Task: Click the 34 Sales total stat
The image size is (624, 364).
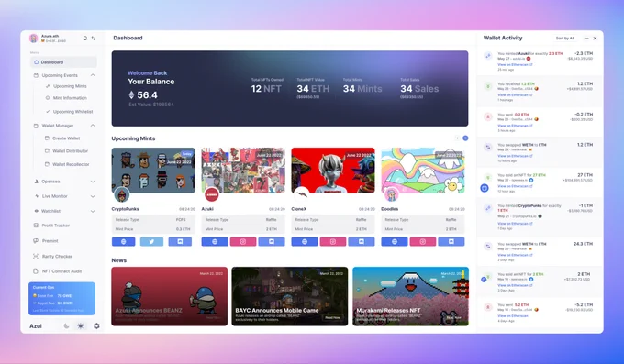Action: click(x=419, y=89)
